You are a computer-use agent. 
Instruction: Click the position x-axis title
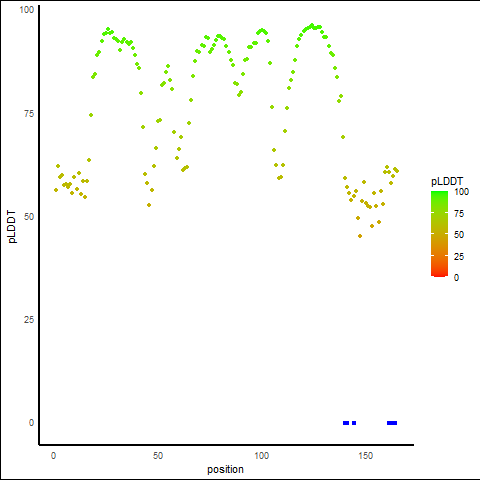click(225, 469)
